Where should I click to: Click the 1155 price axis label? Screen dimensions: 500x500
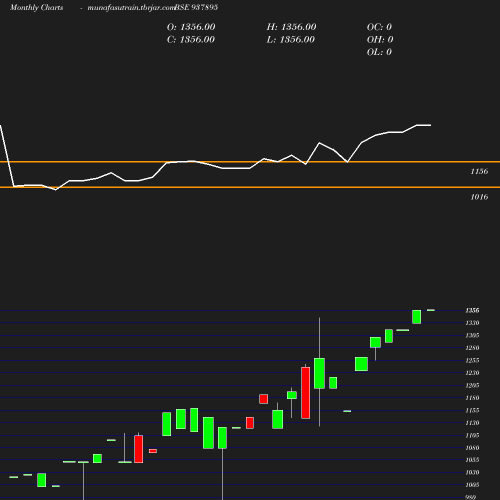(472, 410)
